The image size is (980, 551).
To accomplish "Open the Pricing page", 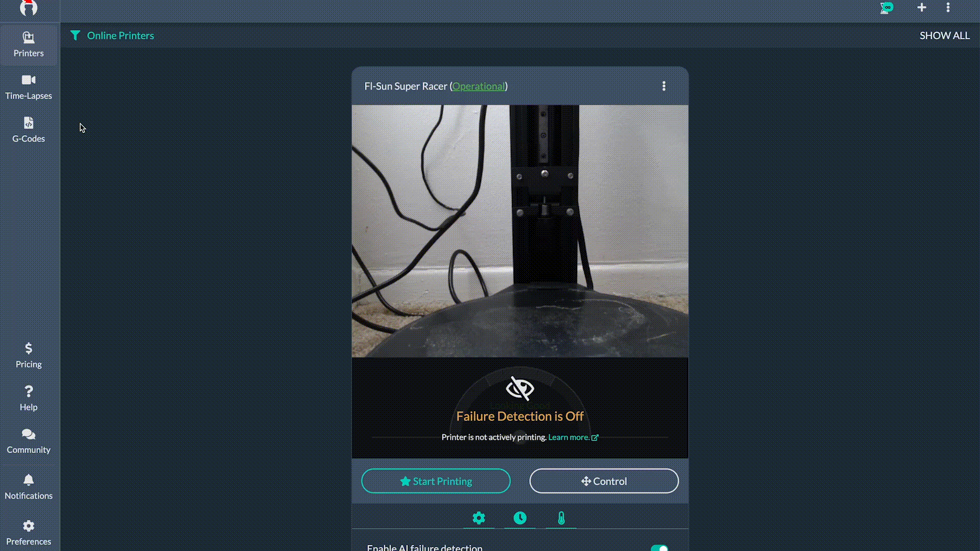I will pyautogui.click(x=29, y=356).
